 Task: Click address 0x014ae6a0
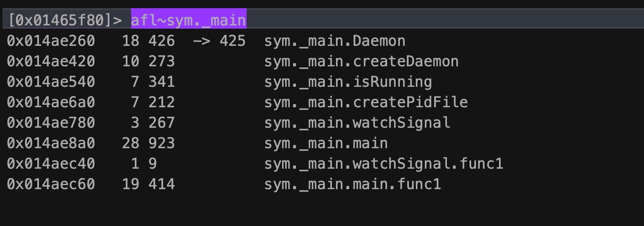(x=51, y=102)
